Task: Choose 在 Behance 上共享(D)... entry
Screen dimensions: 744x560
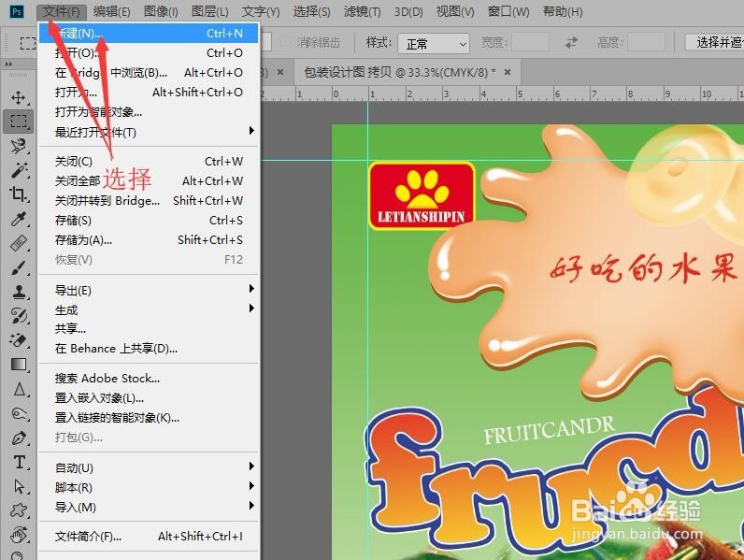Action: [x=149, y=349]
